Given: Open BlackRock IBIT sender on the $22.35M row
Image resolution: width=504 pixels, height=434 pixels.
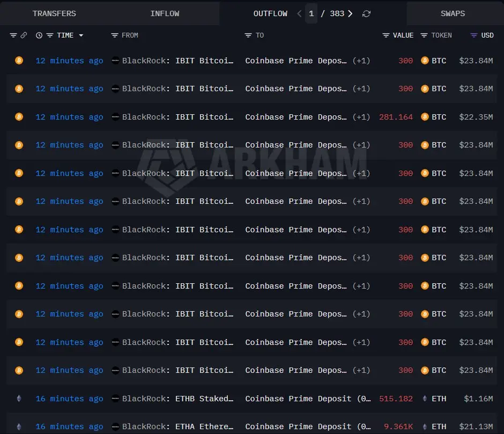Looking at the screenshot, I should click(178, 117).
